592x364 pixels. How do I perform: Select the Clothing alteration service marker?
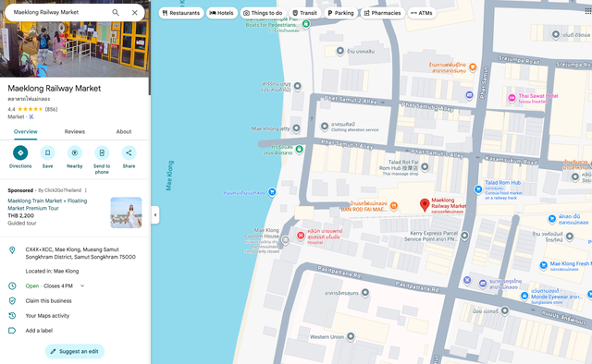pos(325,127)
